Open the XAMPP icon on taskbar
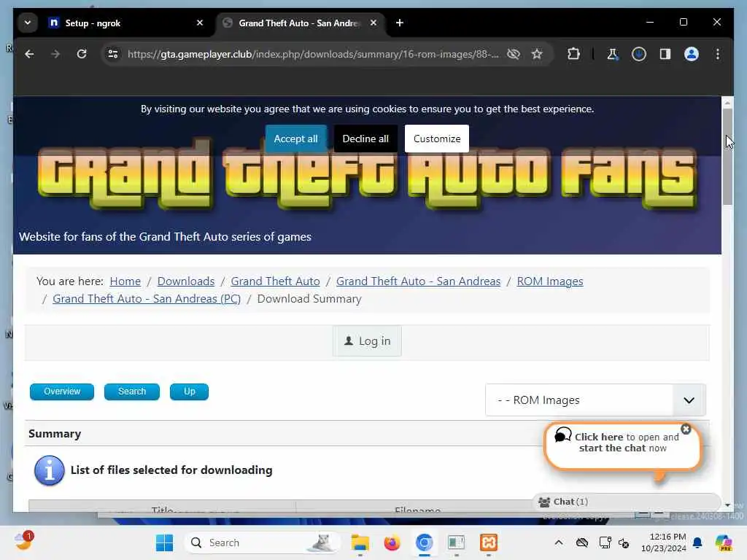 (489, 542)
